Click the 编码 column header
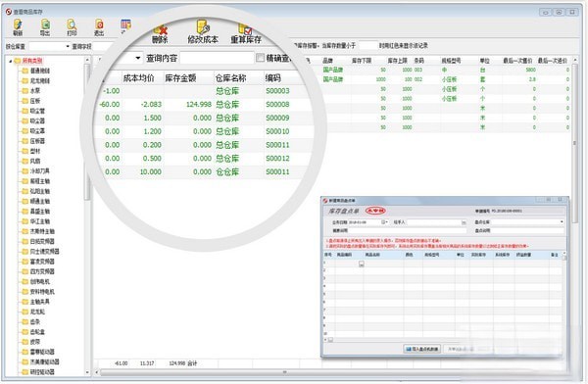Screen dimensions: 588x384 tap(272, 78)
